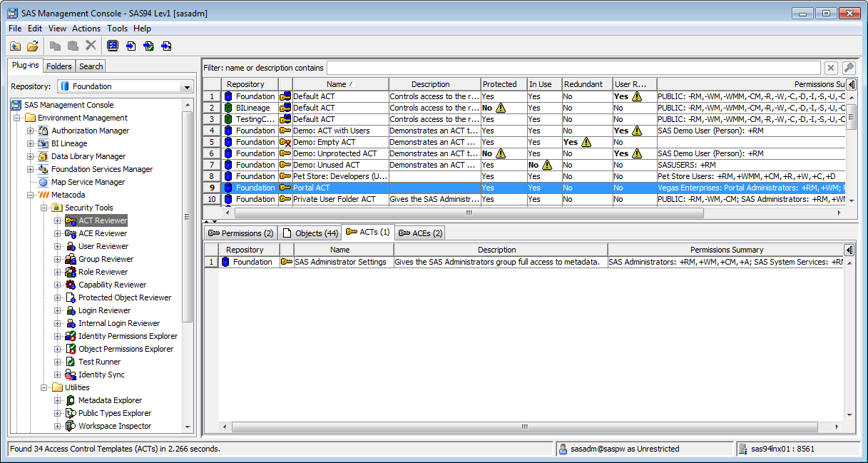Expand the Metadata Explorer node
The image size is (868, 463).
58,400
